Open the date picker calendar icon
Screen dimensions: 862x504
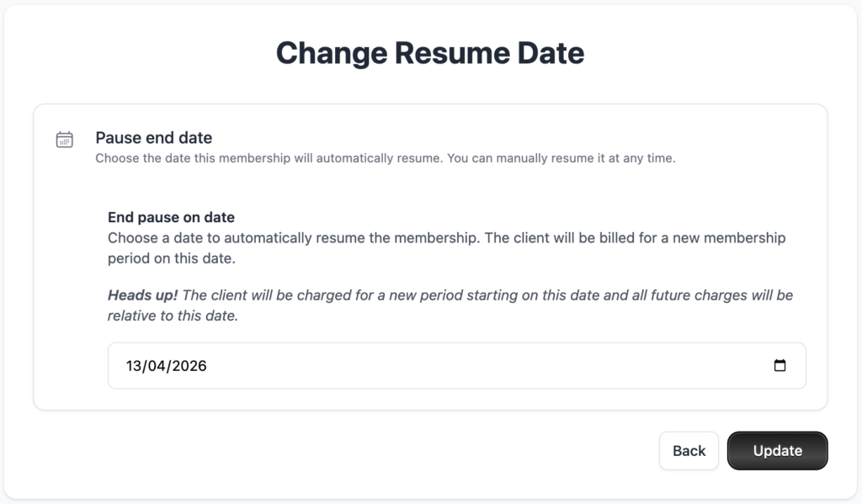click(x=780, y=366)
